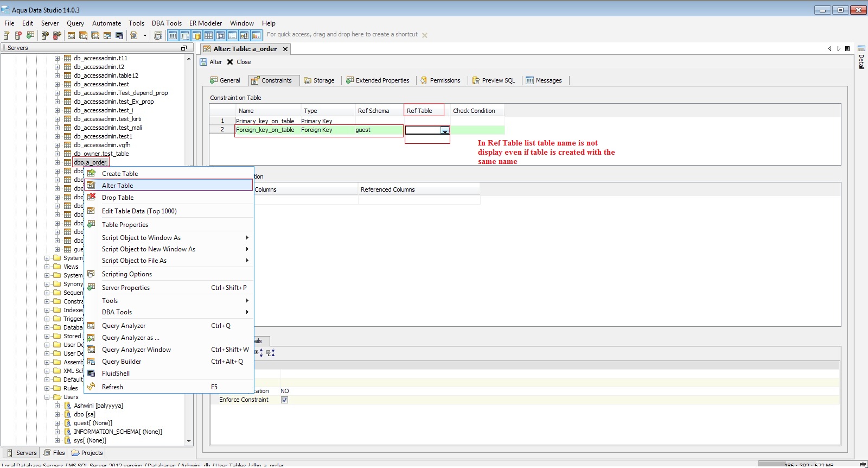Screen dimensions: 868x468
Task: Click the first highlighted grid toolbar icon
Action: 173,35
